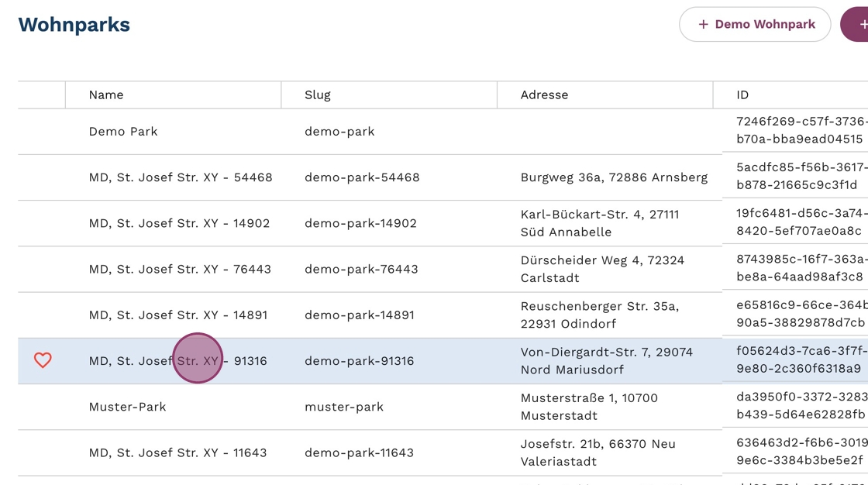Click the slug "demo-park-54468"
This screenshot has width=868, height=485.
362,177
